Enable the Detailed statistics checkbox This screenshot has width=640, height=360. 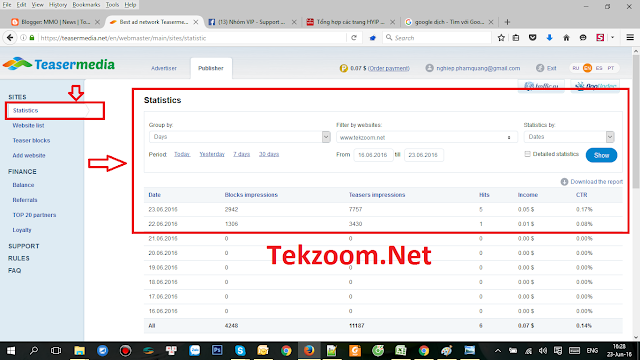[527, 154]
